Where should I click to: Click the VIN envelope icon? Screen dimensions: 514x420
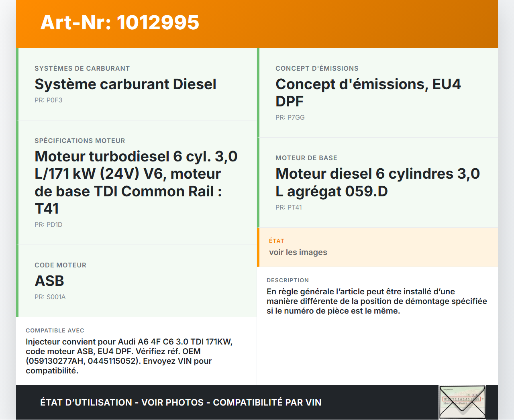coord(462,402)
